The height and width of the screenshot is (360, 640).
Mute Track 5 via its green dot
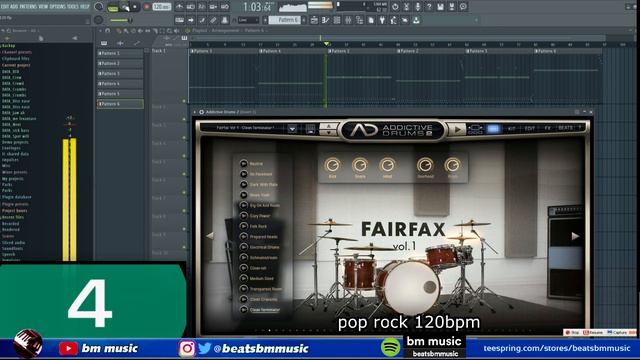click(184, 174)
